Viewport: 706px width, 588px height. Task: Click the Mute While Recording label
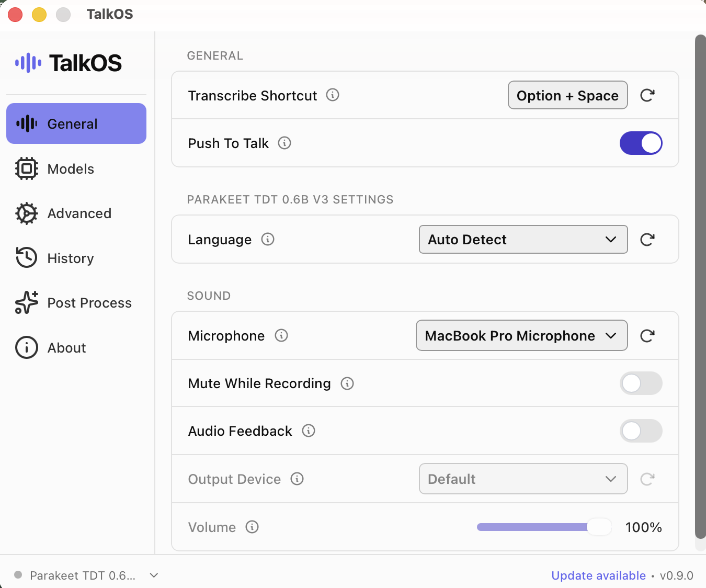pyautogui.click(x=259, y=383)
